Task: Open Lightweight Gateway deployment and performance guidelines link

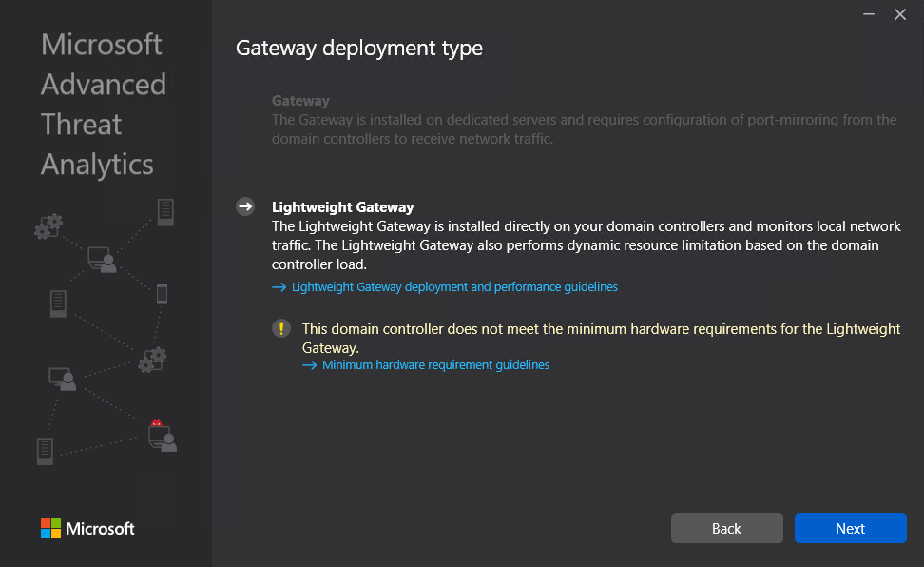Action: click(x=454, y=286)
